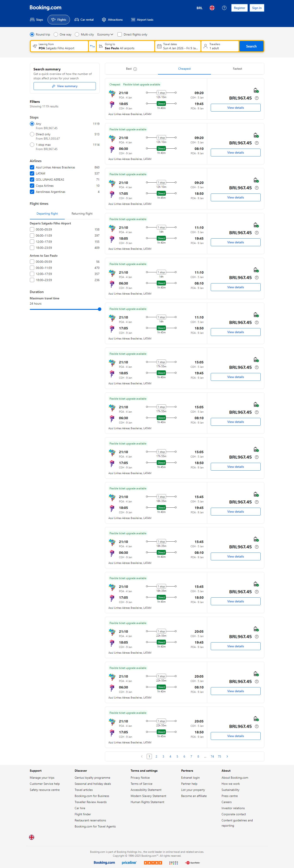Click the blue Search button
This screenshot has height=868, width=294.
[251, 46]
